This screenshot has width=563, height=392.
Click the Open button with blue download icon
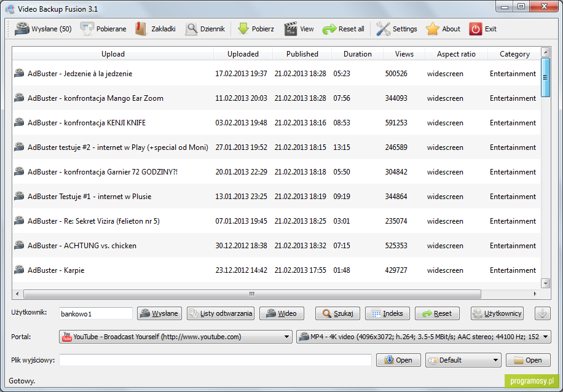(398, 360)
